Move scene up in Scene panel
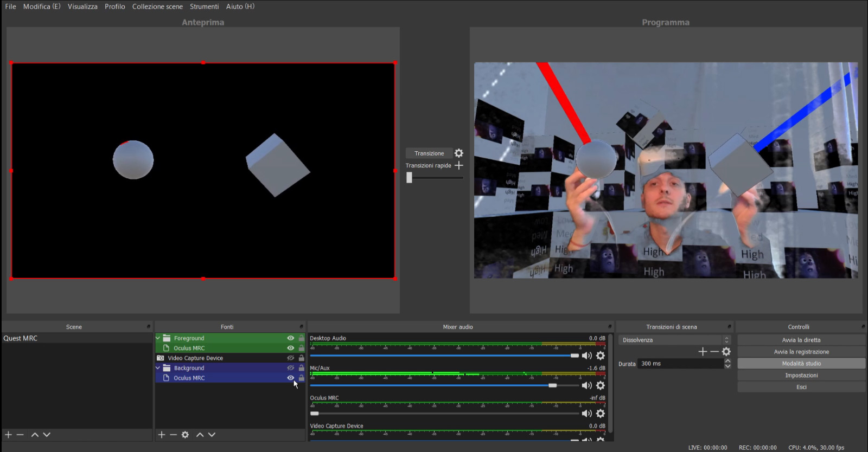Viewport: 868px width, 452px height. point(35,435)
